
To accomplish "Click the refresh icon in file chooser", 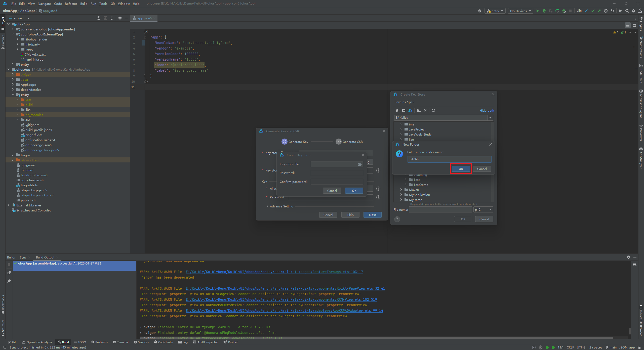I will point(433,110).
